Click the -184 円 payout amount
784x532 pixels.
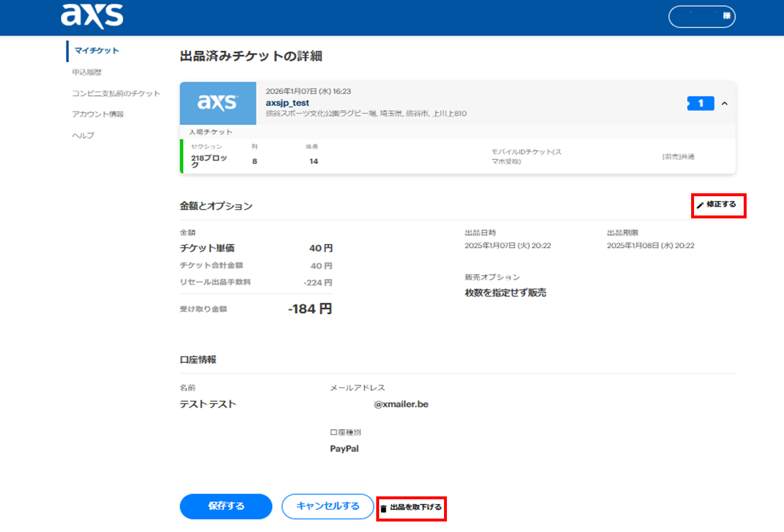[x=310, y=309]
